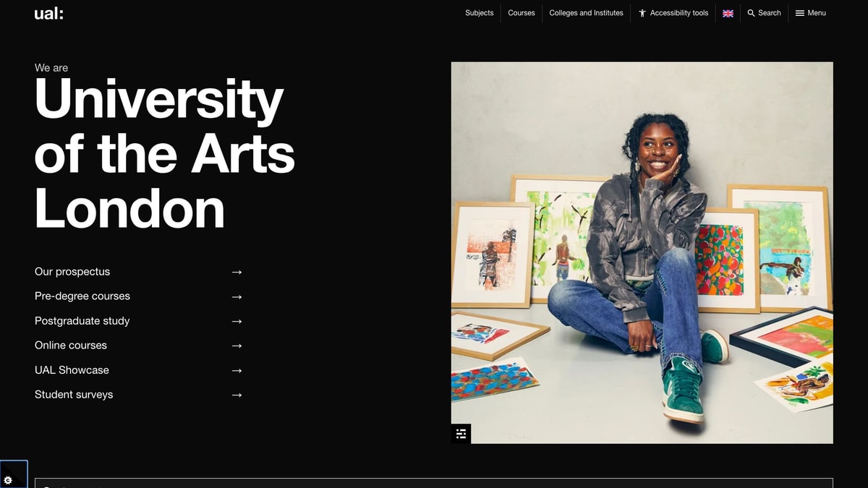
Task: Expand the main Menu navigation
Action: pos(811,13)
